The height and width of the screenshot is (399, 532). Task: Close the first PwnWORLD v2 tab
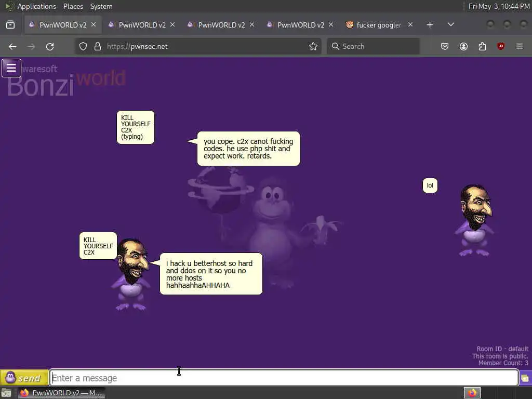[94, 25]
